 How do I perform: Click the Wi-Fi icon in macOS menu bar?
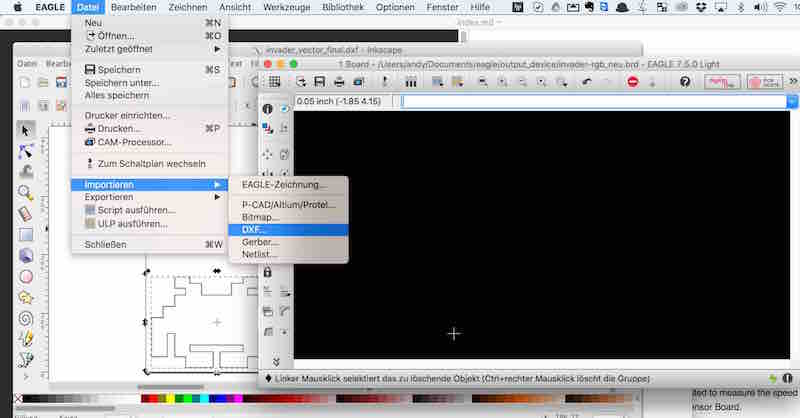point(780,7)
